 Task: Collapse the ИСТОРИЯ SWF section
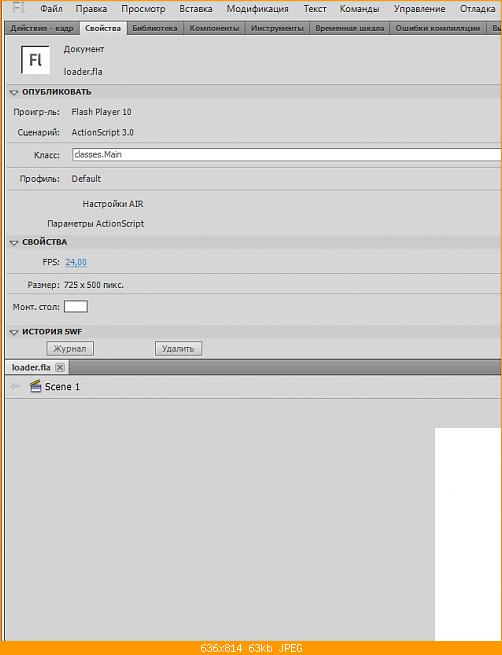14,332
